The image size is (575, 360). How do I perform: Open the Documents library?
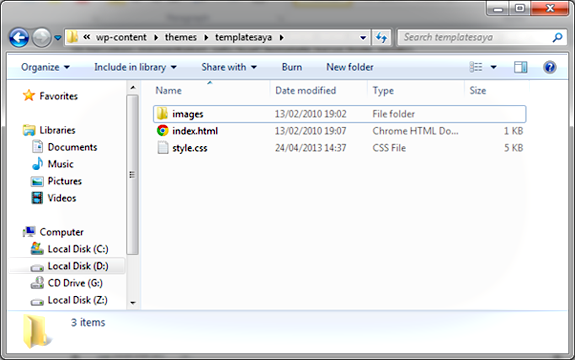coord(72,147)
